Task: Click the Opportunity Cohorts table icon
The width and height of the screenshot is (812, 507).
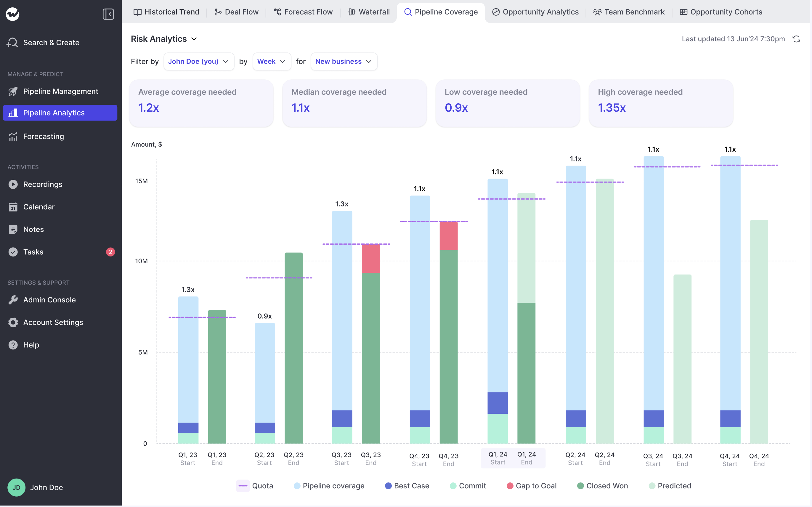Action: pos(683,12)
